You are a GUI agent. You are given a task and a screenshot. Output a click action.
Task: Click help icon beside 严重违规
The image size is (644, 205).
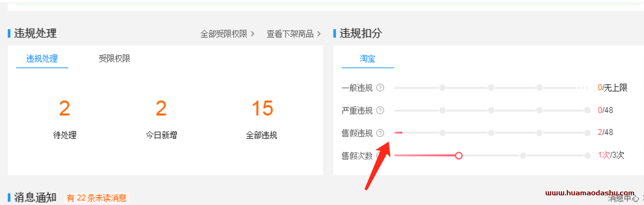click(380, 110)
